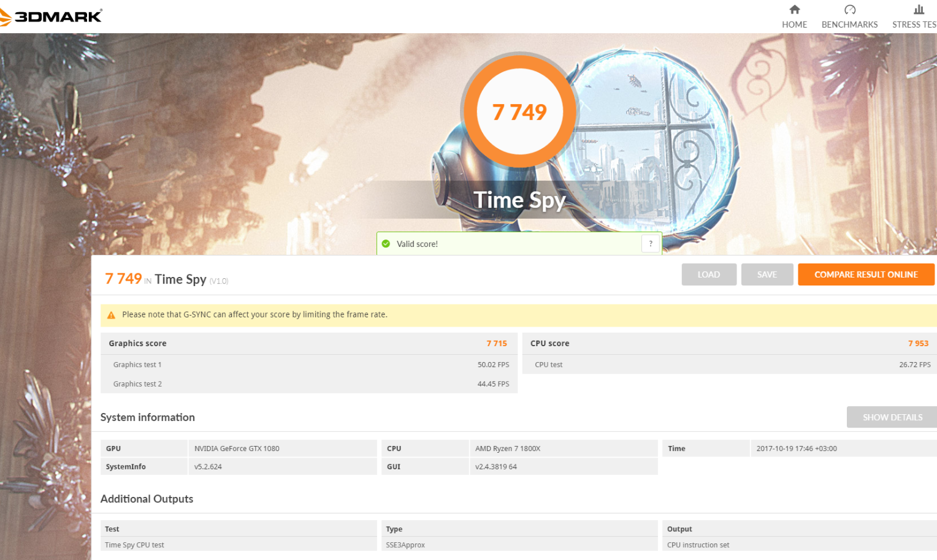This screenshot has width=937, height=560.
Task: Click the 44.45 FPS value
Action: pyautogui.click(x=493, y=384)
